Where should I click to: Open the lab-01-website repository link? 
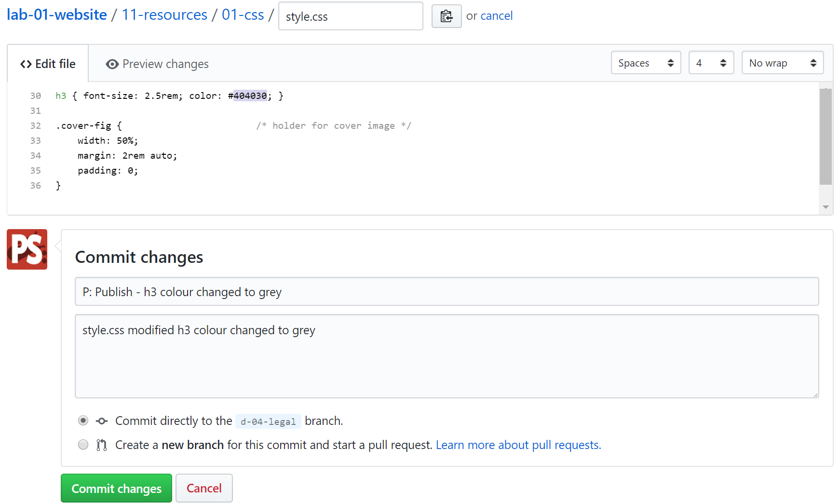coord(57,15)
